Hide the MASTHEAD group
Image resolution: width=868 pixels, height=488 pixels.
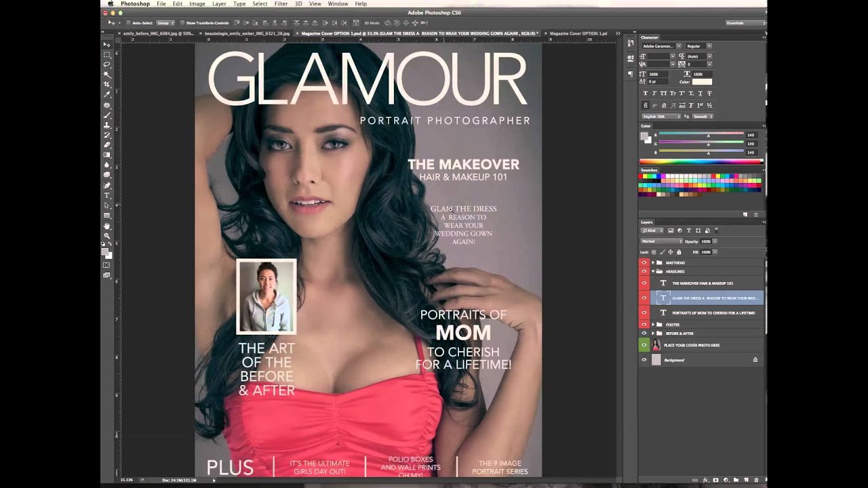644,263
